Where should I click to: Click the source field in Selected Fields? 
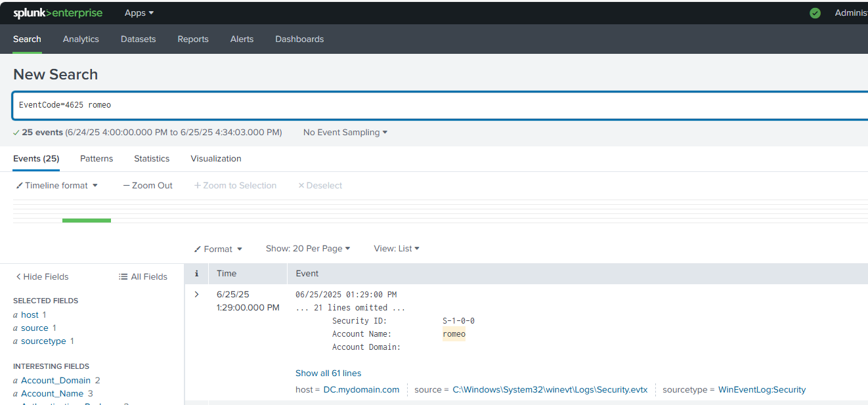[35, 328]
